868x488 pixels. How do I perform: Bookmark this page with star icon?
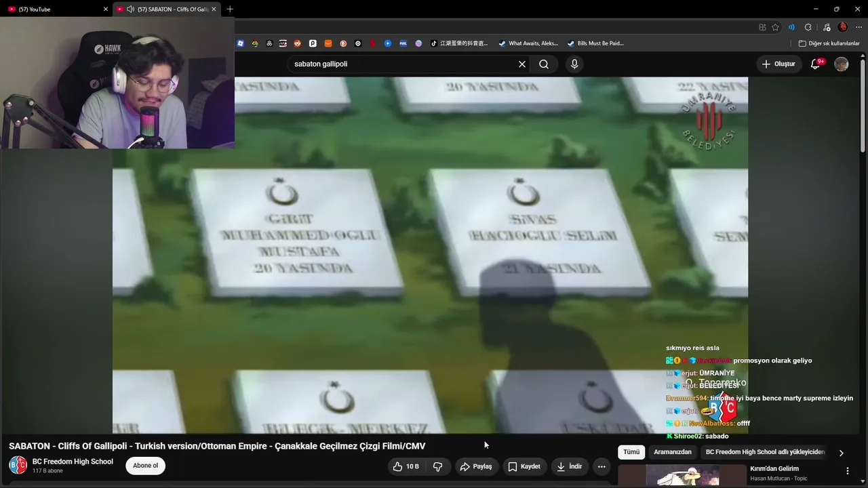point(775,27)
